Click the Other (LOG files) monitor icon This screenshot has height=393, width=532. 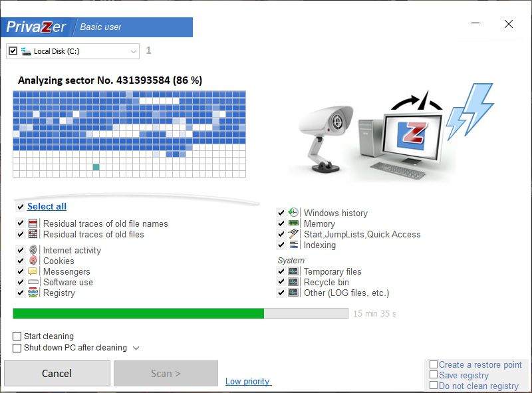[x=293, y=292]
